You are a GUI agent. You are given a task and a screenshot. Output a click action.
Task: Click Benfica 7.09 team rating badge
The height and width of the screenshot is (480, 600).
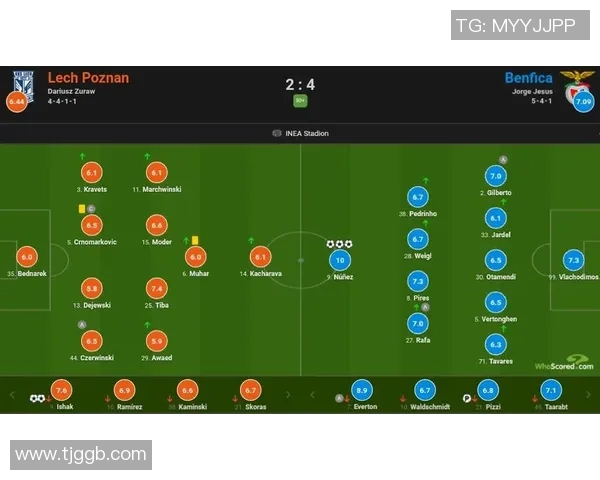tap(583, 102)
